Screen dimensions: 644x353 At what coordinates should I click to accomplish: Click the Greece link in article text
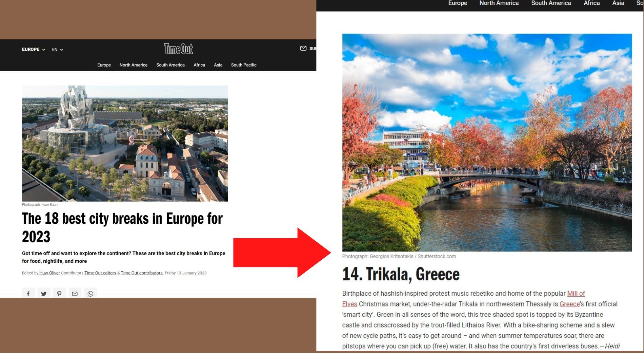point(569,304)
